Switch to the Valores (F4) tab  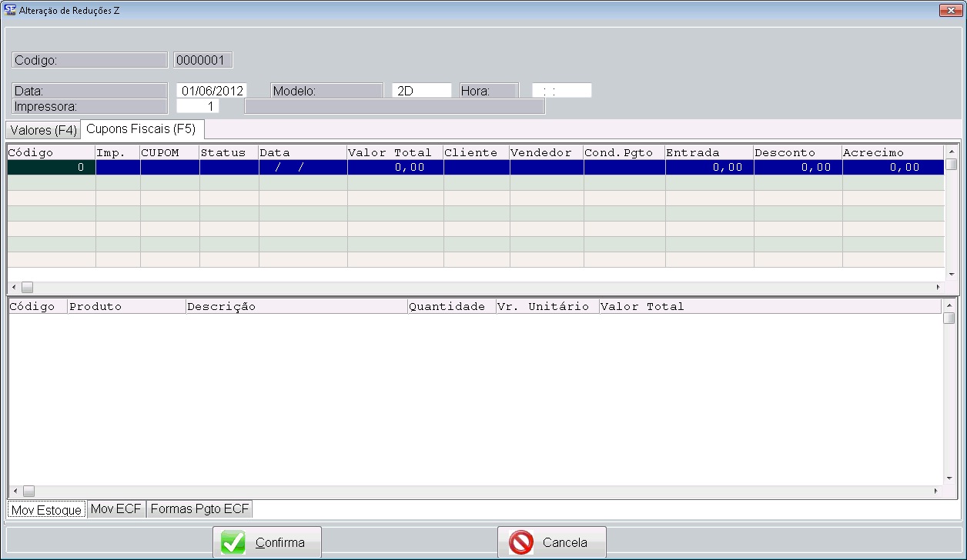tap(43, 130)
